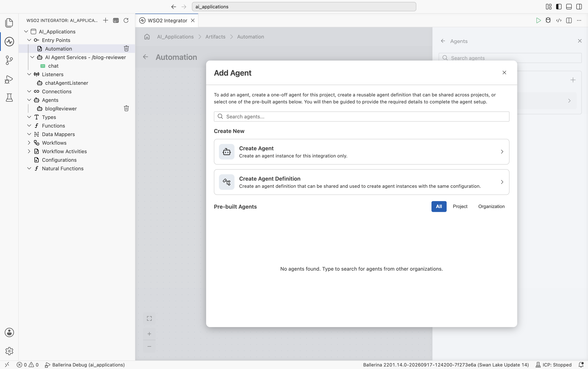588x369 pixels.
Task: Click the AI_Applications breadcrumb link
Action: pos(175,37)
